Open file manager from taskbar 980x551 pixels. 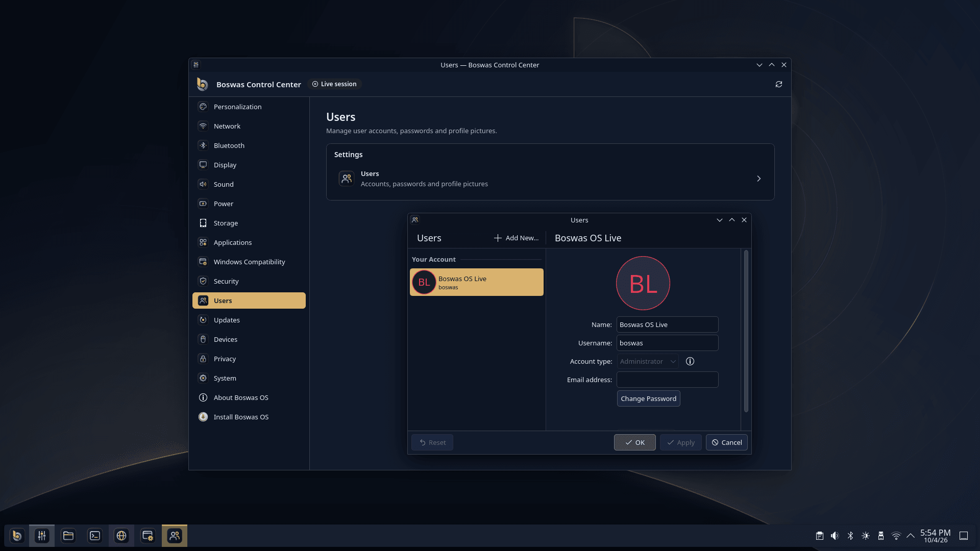[x=68, y=536]
